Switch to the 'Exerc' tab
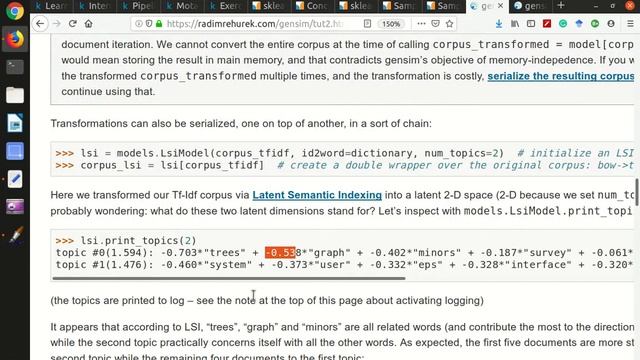 click(224, 6)
